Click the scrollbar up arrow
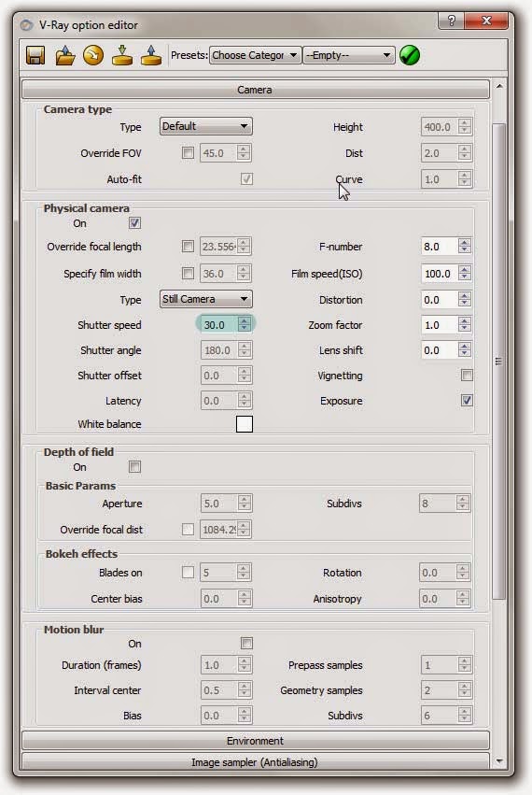532x795 pixels. pyautogui.click(x=499, y=87)
